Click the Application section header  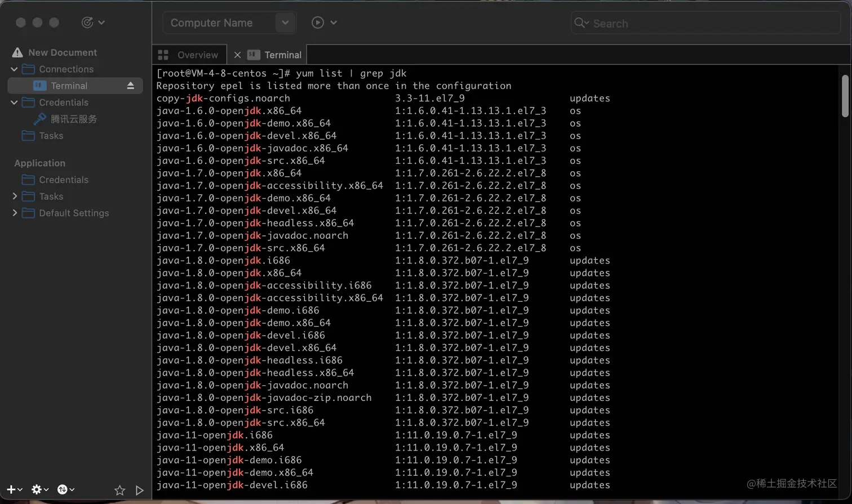pos(39,163)
